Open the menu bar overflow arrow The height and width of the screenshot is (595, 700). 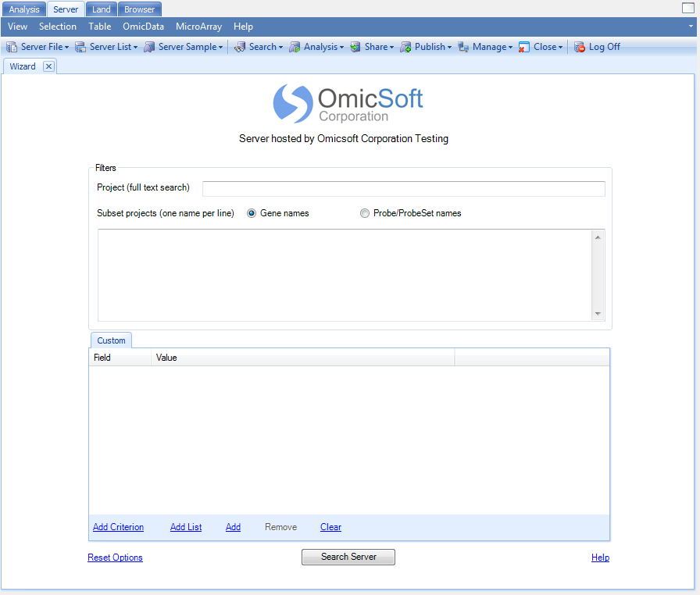pos(691,27)
